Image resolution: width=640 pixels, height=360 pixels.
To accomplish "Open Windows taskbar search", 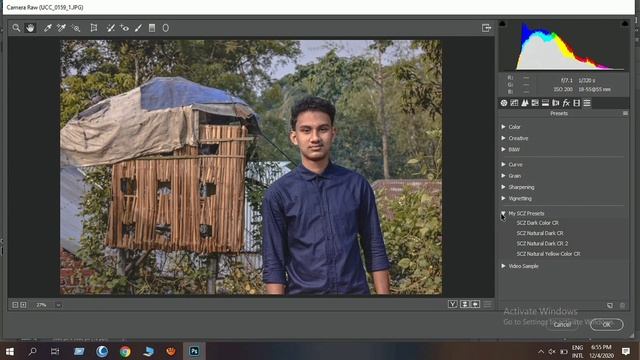I will click(32, 351).
